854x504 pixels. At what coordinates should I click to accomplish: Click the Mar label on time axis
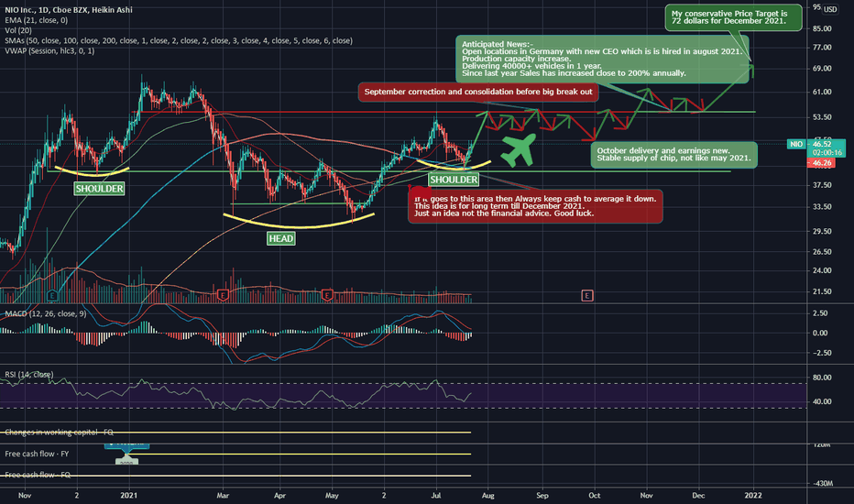click(223, 495)
